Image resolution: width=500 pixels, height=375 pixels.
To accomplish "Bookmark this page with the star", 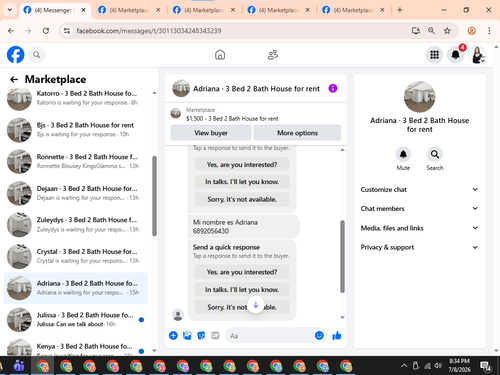I will 447,31.
